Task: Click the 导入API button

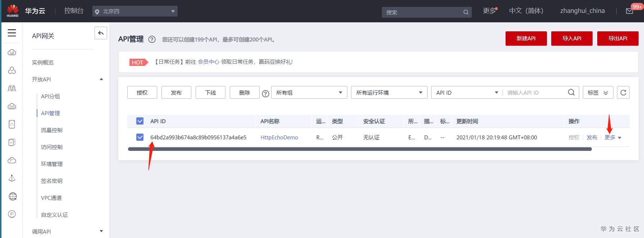Action: (572, 39)
